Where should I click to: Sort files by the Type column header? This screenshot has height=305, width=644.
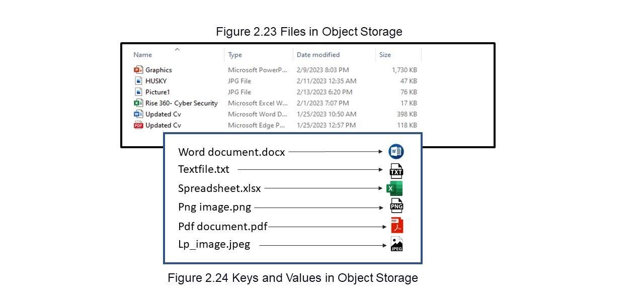tap(235, 55)
